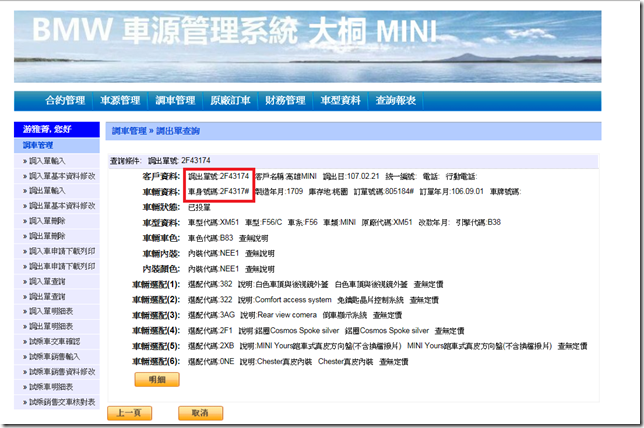Click the 已投單 vehicle status text
The width and height of the screenshot is (644, 428).
click(199, 207)
